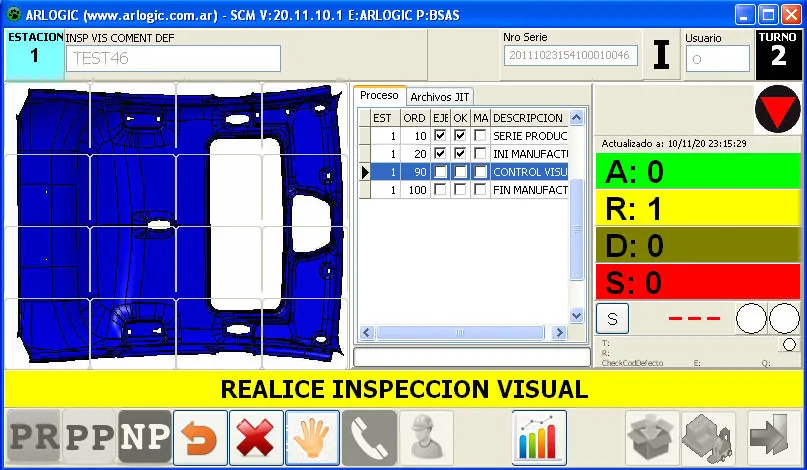Click the Usuario input field
The width and height of the screenshot is (807, 470).
tap(717, 59)
